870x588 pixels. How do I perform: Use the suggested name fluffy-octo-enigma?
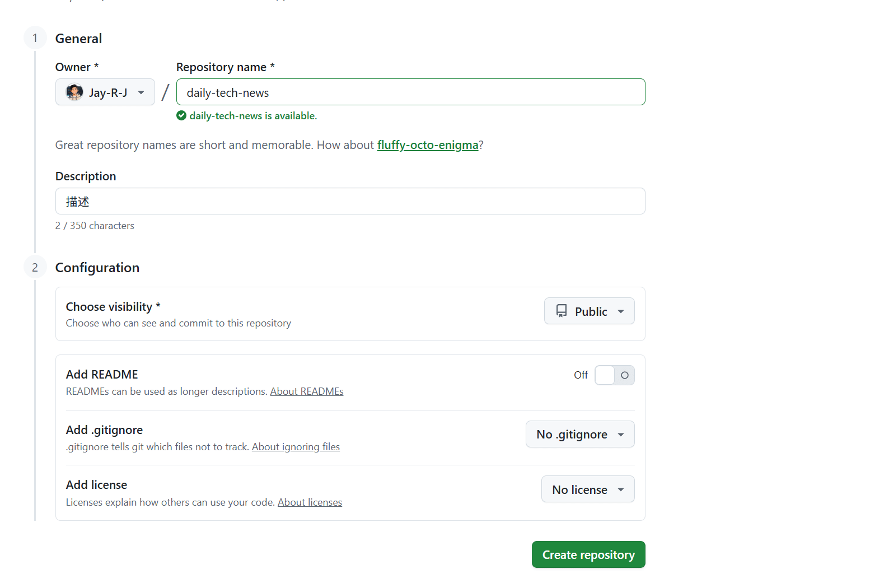(428, 145)
